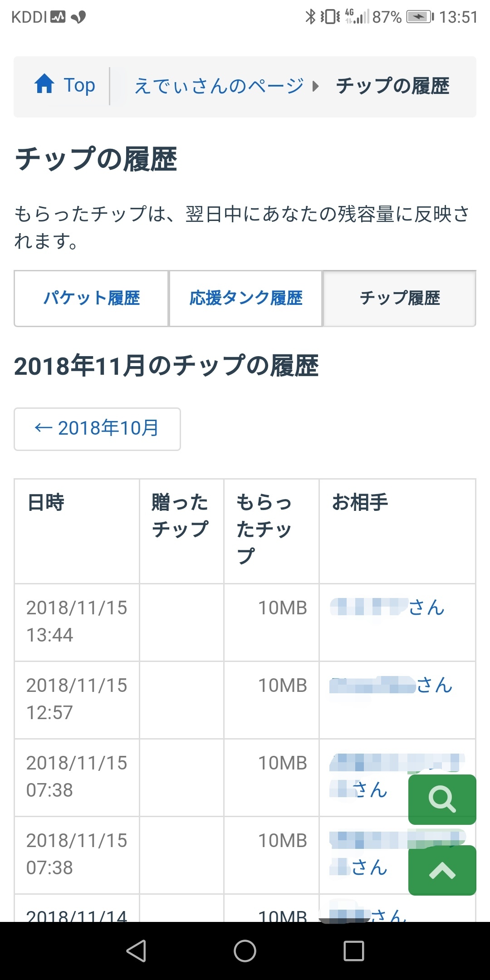Viewport: 490px width, 980px height.
Task: Tap the 2018/11/15 12:57 date cell
Action: [77, 699]
